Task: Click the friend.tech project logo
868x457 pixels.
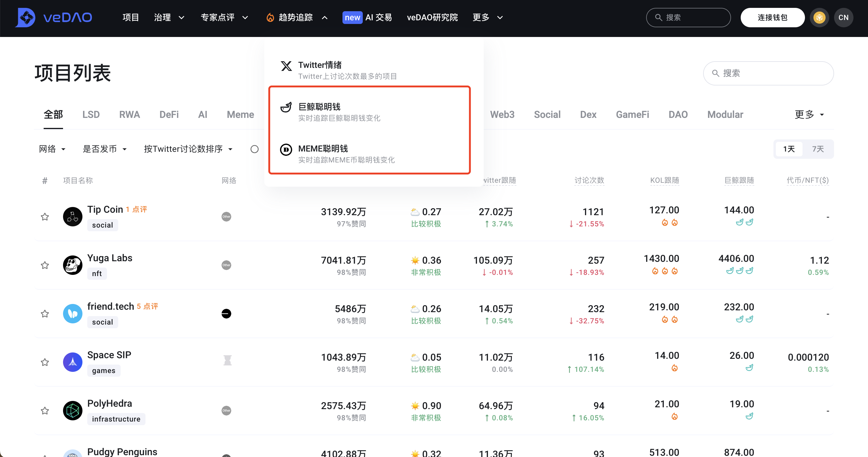Action: point(72,314)
